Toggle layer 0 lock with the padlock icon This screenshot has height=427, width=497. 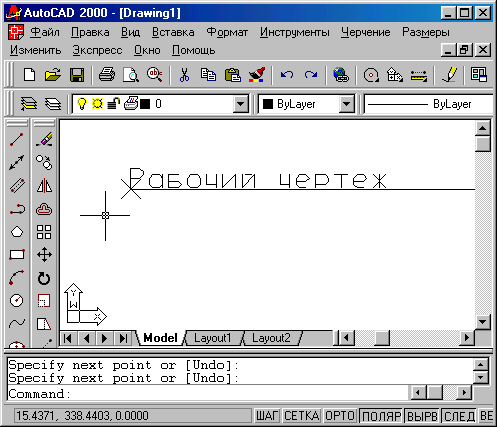coord(113,104)
